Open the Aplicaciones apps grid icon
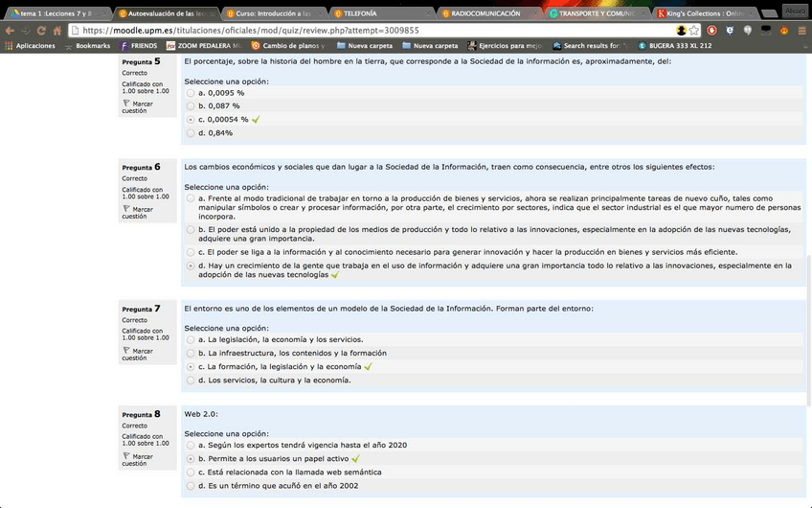812x508 pixels. pyautogui.click(x=9, y=45)
